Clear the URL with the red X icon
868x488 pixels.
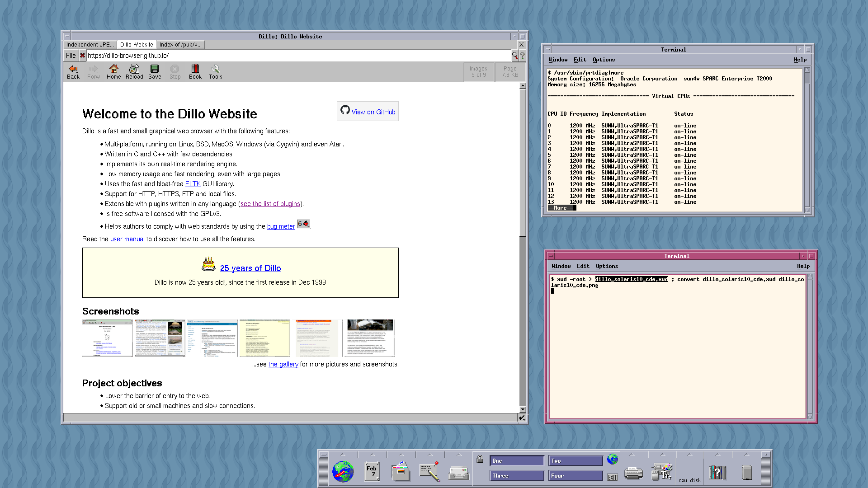82,56
